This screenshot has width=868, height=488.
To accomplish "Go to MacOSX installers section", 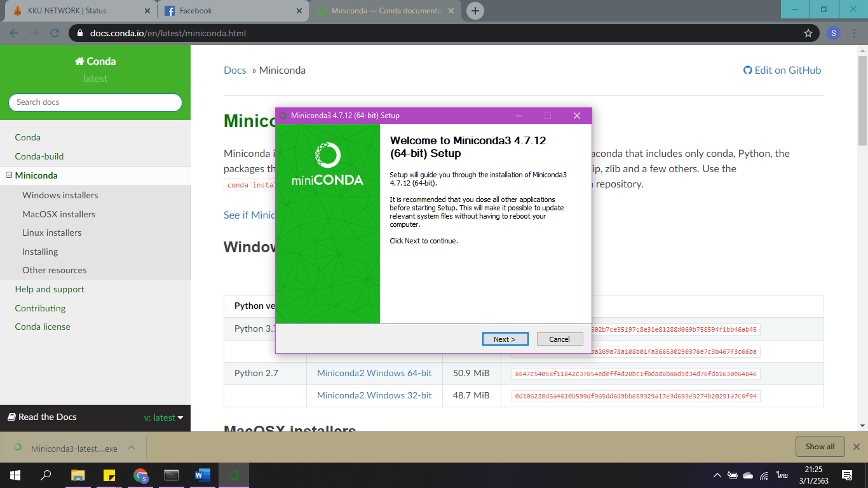I will point(59,214).
